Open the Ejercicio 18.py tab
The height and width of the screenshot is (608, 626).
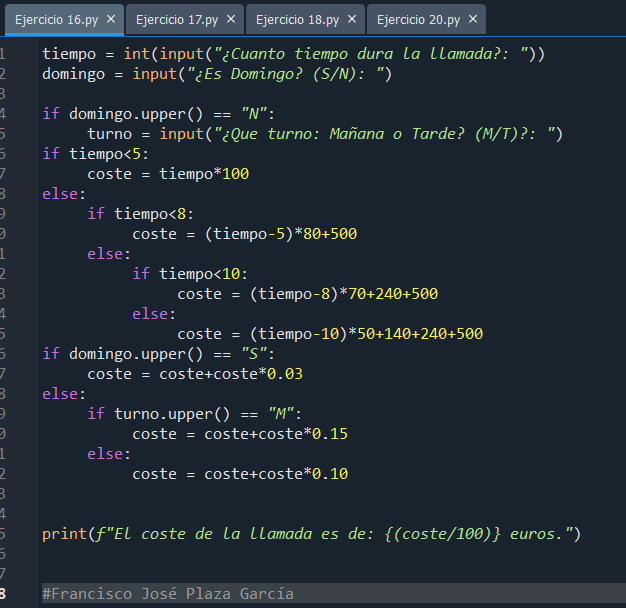(x=297, y=19)
